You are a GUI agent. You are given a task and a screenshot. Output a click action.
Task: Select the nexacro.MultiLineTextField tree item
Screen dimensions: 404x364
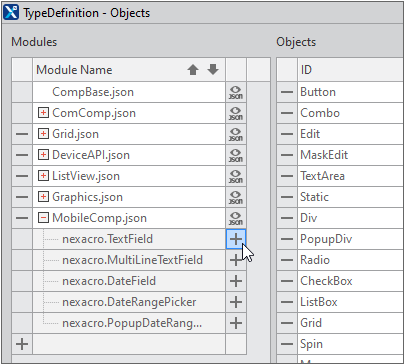(x=132, y=260)
